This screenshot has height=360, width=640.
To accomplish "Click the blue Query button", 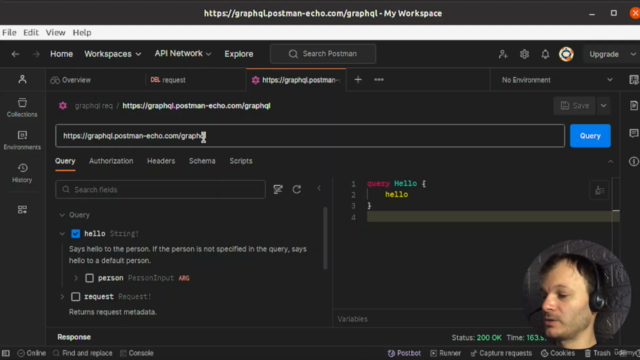I will click(590, 136).
